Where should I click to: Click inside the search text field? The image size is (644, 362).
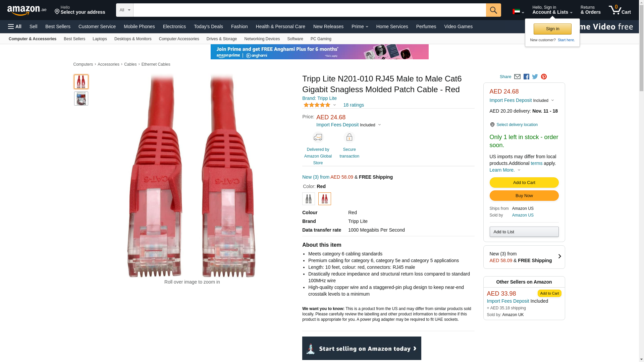[310, 10]
